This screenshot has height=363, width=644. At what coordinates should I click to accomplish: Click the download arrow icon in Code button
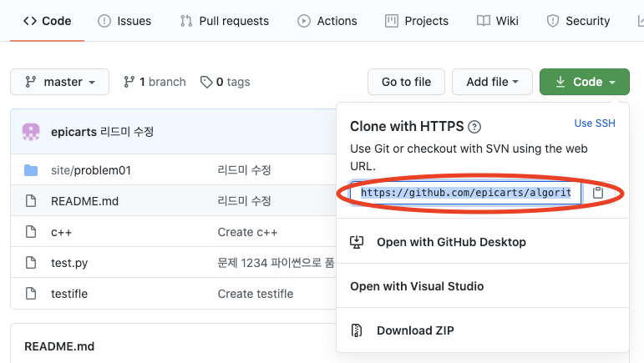point(560,82)
